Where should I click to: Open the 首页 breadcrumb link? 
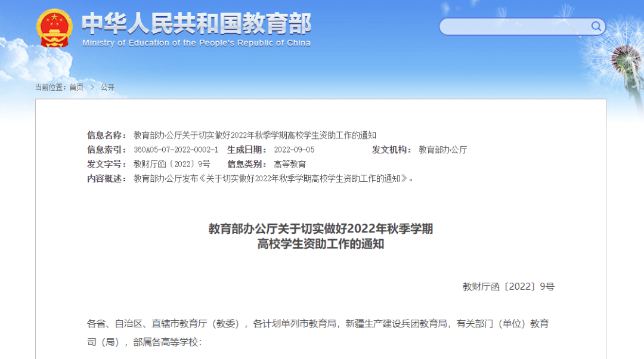coord(76,87)
